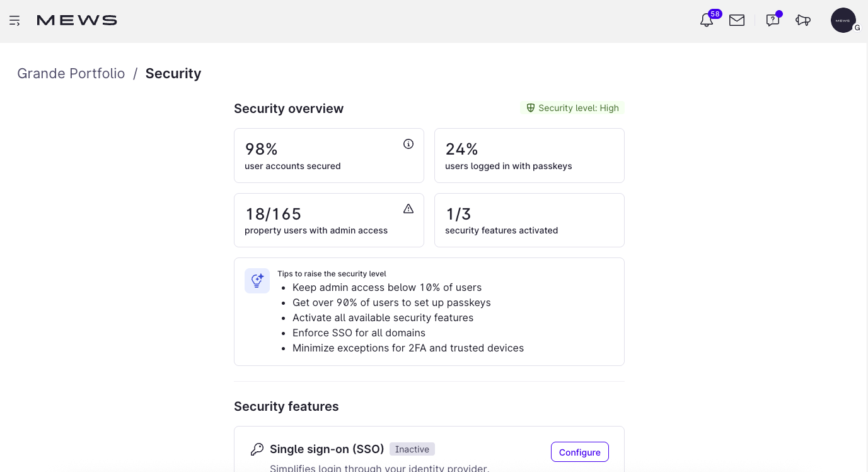Click the Inactive status badge for SSO
This screenshot has width=868, height=472.
[x=412, y=449]
